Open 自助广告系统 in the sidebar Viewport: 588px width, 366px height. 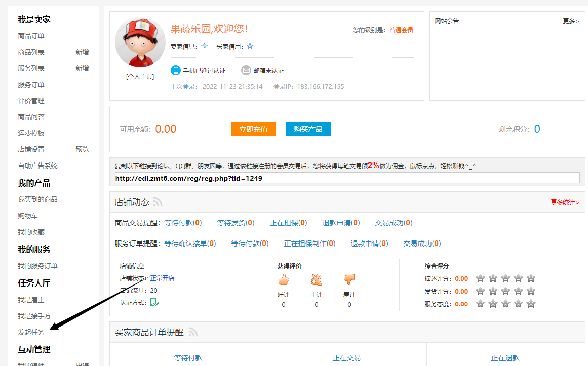click(38, 166)
